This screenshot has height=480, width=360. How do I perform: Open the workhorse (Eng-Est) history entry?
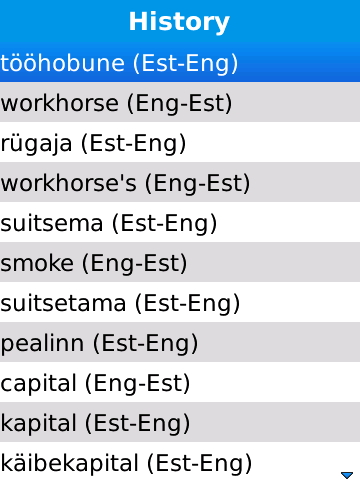tap(180, 102)
